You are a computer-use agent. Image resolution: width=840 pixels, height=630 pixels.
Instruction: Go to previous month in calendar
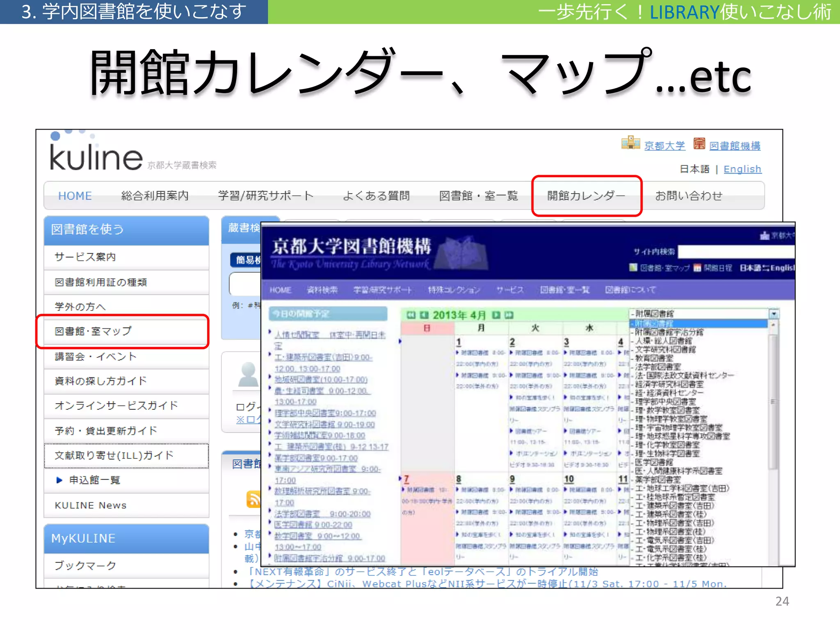click(424, 315)
